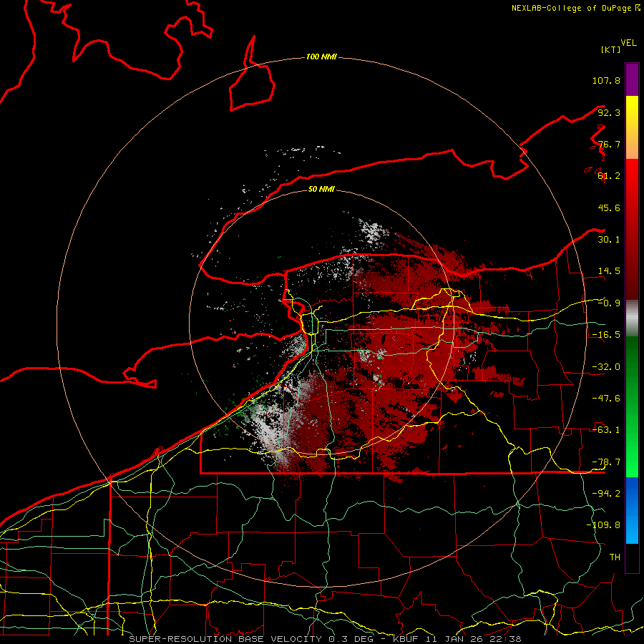Click the 14.5 velocity scale value
The image size is (644, 644).
(x=609, y=271)
